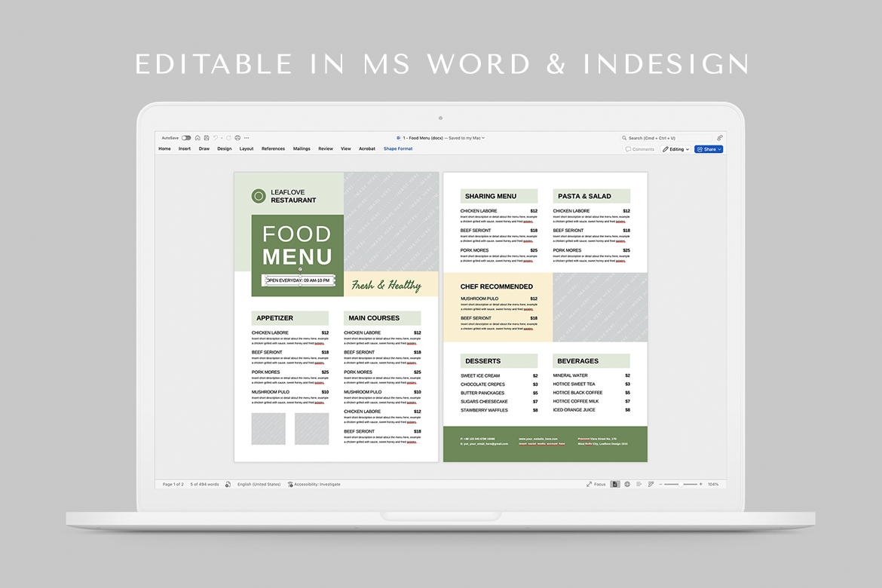Image resolution: width=882 pixels, height=588 pixels.
Task: Open the Editing mode dropdown
Action: tap(675, 149)
